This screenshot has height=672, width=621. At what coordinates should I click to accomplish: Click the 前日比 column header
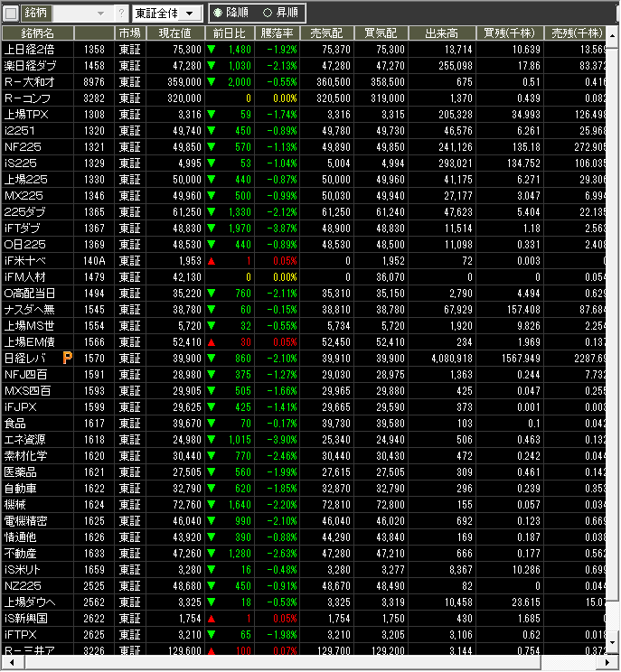click(x=230, y=33)
